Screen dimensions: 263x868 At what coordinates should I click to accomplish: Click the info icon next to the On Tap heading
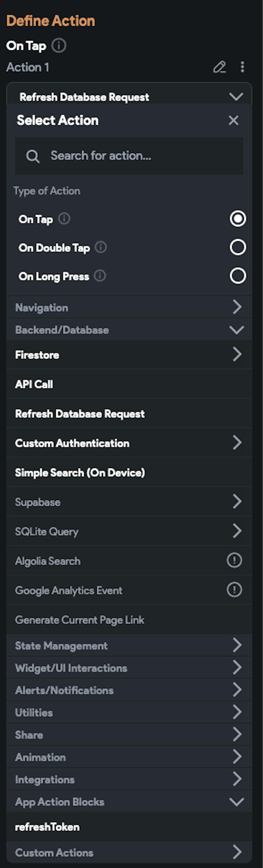point(59,46)
